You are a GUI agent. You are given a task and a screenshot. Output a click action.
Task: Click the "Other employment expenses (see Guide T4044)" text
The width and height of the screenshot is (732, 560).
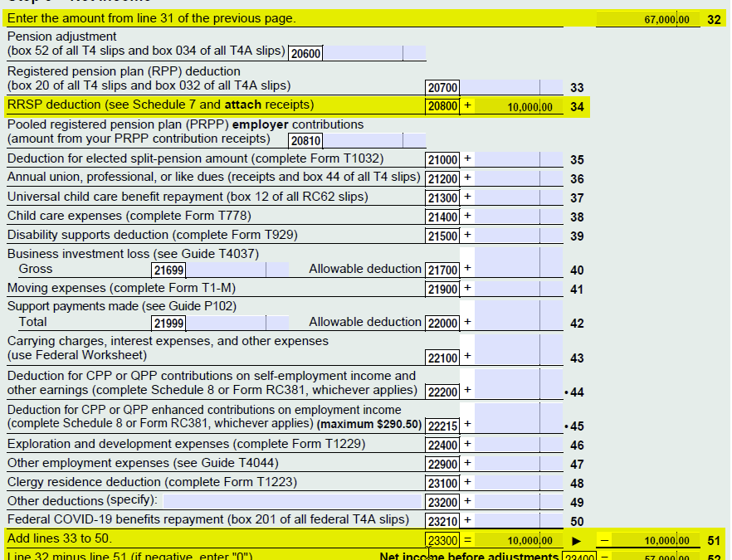click(143, 462)
